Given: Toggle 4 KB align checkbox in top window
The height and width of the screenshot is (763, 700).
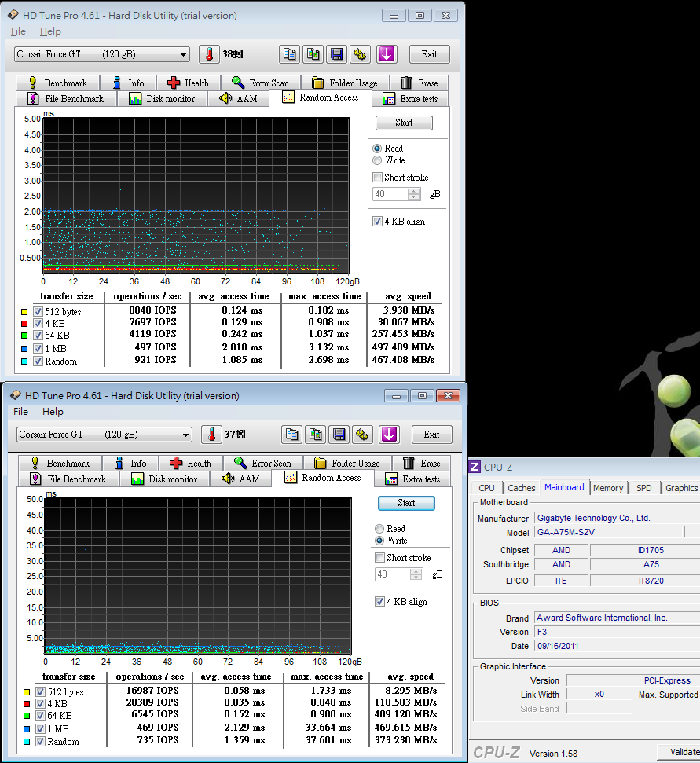Looking at the screenshot, I should point(377,222).
